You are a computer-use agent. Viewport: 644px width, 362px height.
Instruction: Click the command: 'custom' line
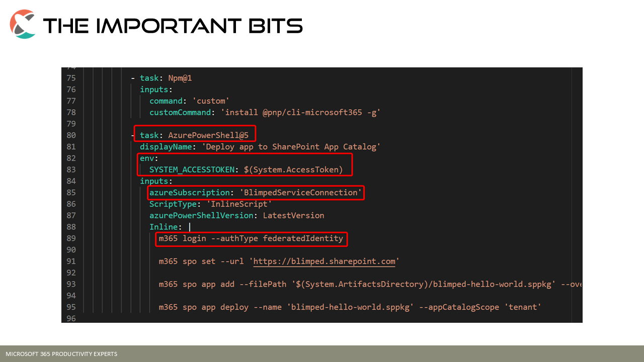click(189, 101)
